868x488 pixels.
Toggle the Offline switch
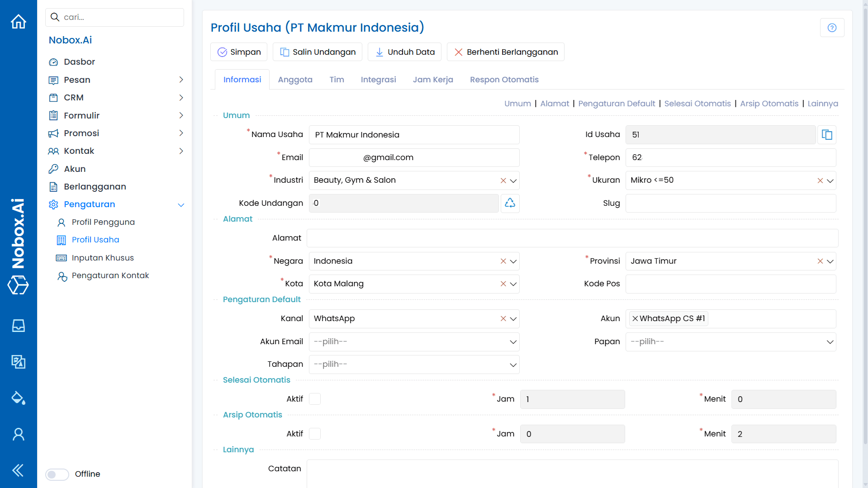57,474
